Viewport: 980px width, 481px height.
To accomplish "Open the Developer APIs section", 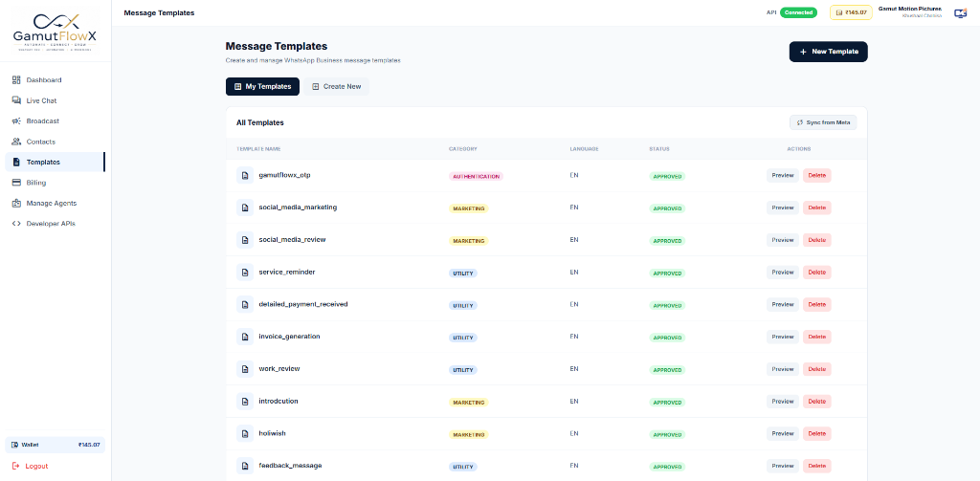I will click(55, 224).
